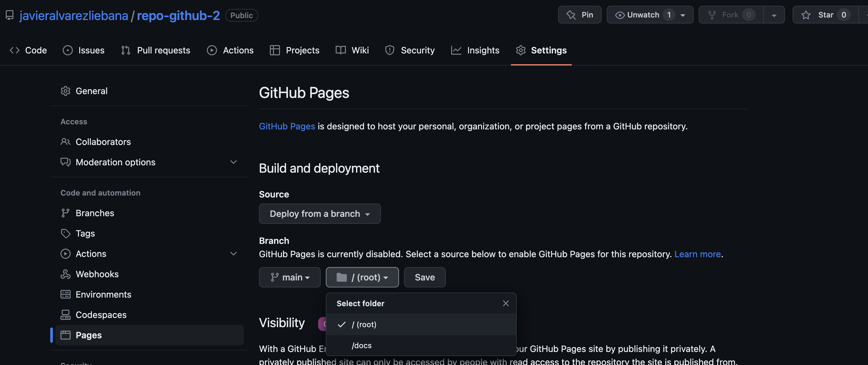This screenshot has width=868, height=365.
Task: Click the Save button
Action: coord(424,277)
